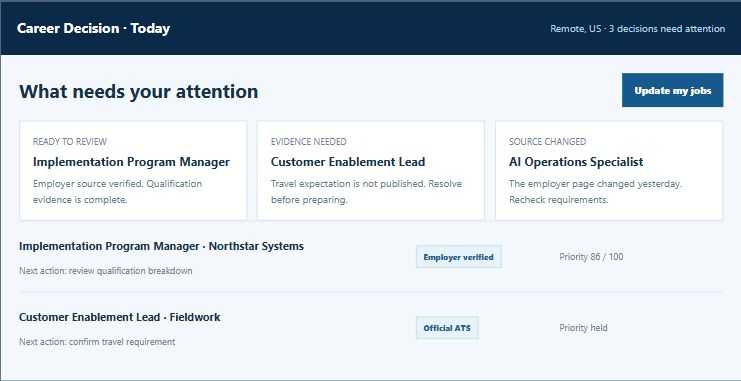
Task: Select the Employer verified badge
Action: pyautogui.click(x=458, y=257)
